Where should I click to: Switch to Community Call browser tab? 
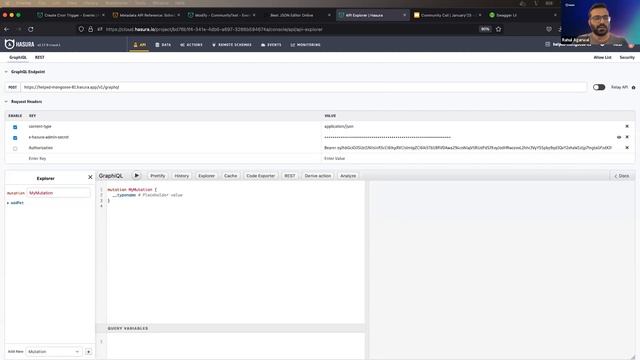point(447,15)
